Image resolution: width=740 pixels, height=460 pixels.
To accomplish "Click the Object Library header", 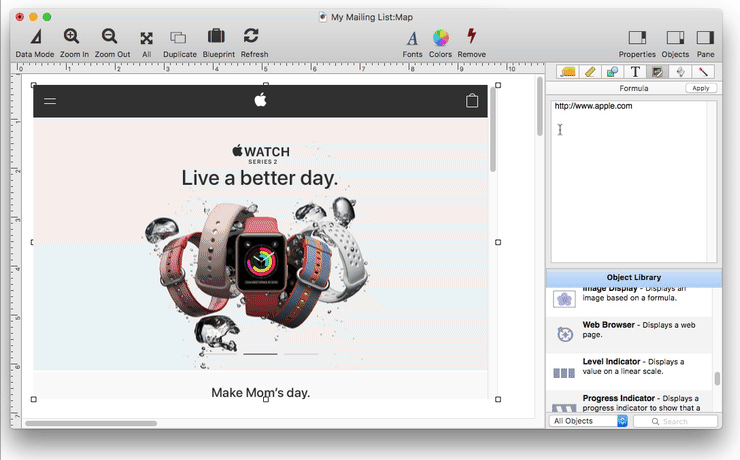I will [634, 277].
